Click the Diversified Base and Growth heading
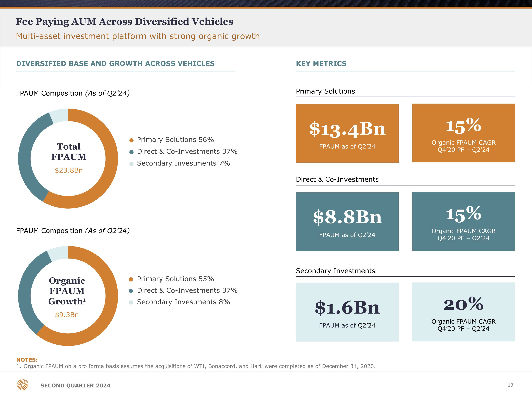This screenshot has height=399, width=532. (115, 63)
